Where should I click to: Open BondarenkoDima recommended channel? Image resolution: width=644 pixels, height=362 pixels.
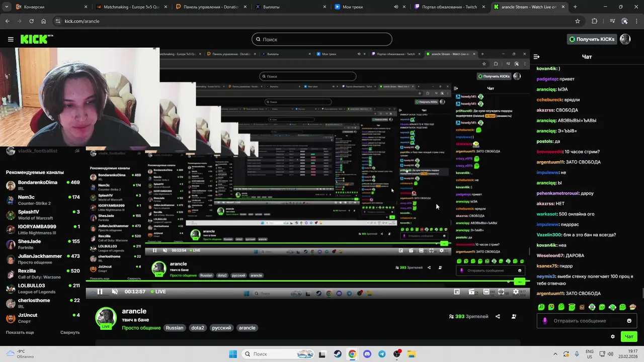tap(43, 185)
